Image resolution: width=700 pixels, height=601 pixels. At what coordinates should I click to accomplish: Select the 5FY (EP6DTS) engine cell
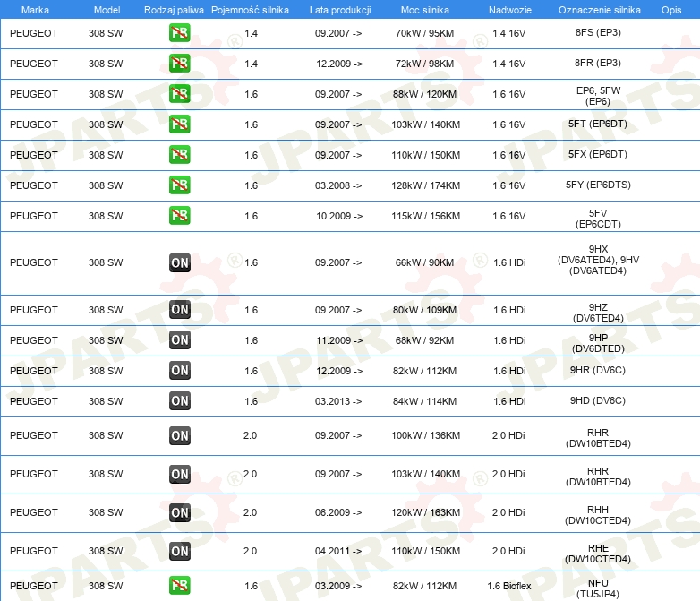pos(598,185)
